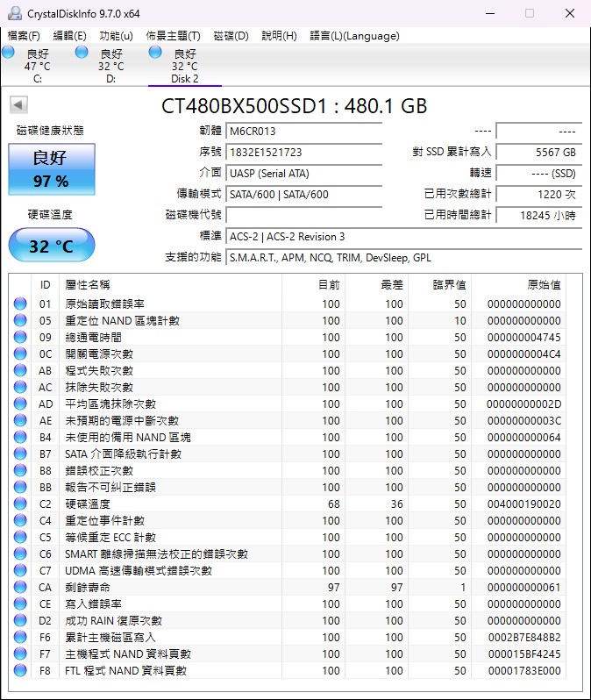Image resolution: width=591 pixels, height=700 pixels.
Task: Click status circle for attribute AE
Action: coord(20,420)
